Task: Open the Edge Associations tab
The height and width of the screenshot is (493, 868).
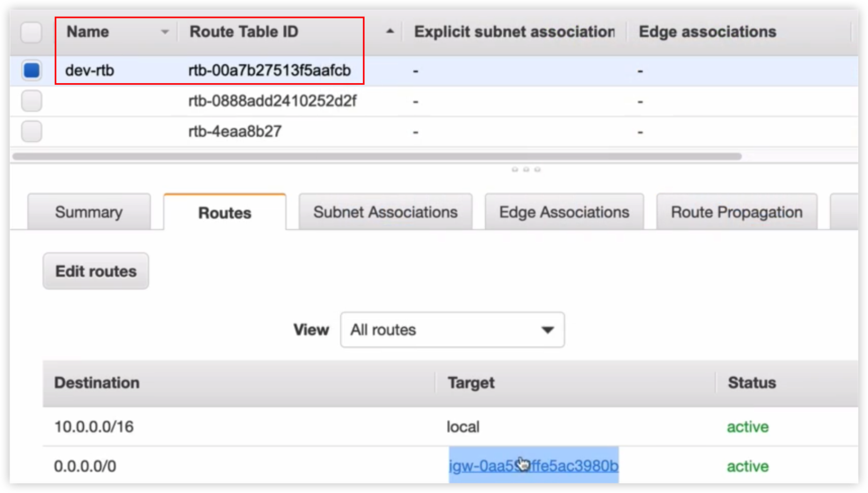Action: pos(564,212)
